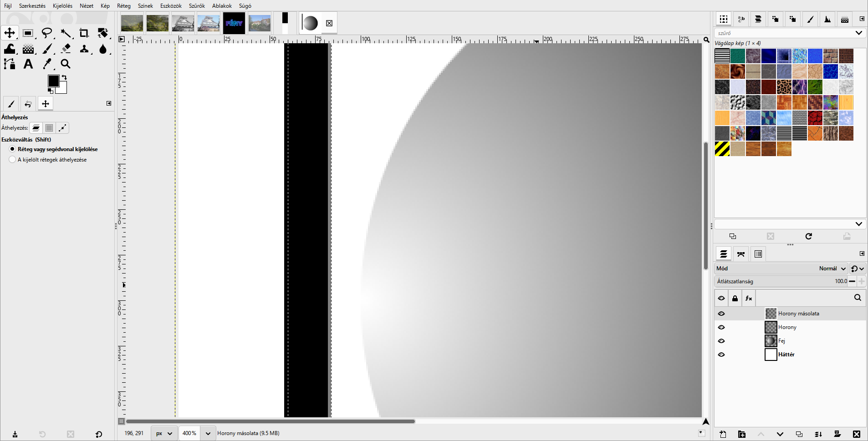Refresh the patterns list

809,236
